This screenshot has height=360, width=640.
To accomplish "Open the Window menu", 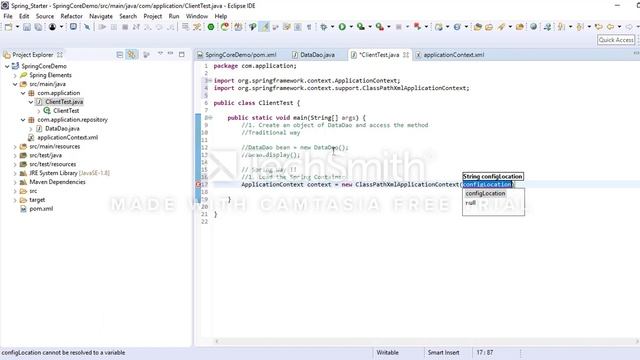I will pyautogui.click(x=197, y=16).
